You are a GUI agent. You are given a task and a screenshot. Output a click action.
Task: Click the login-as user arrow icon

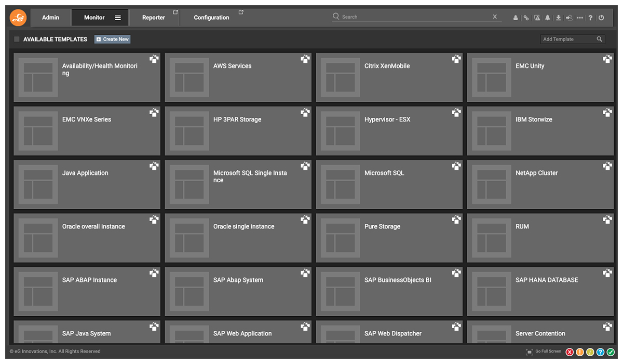point(569,18)
